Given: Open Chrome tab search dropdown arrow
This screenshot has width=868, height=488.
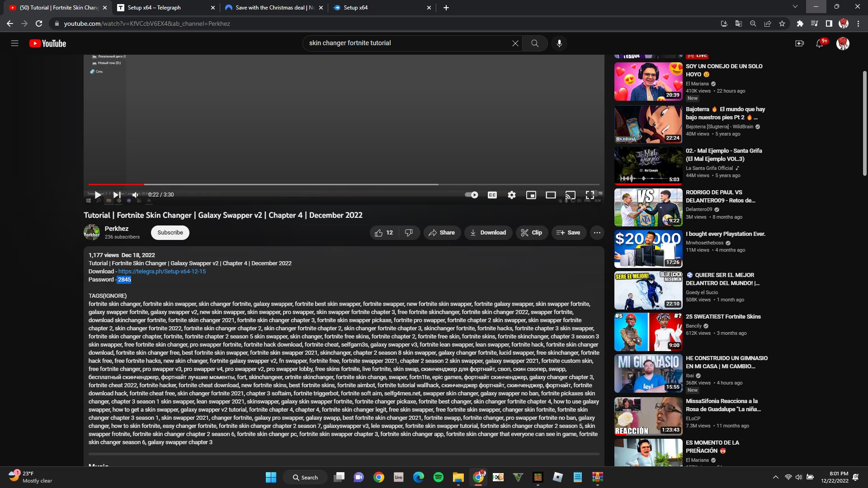Looking at the screenshot, I should 795,7.
